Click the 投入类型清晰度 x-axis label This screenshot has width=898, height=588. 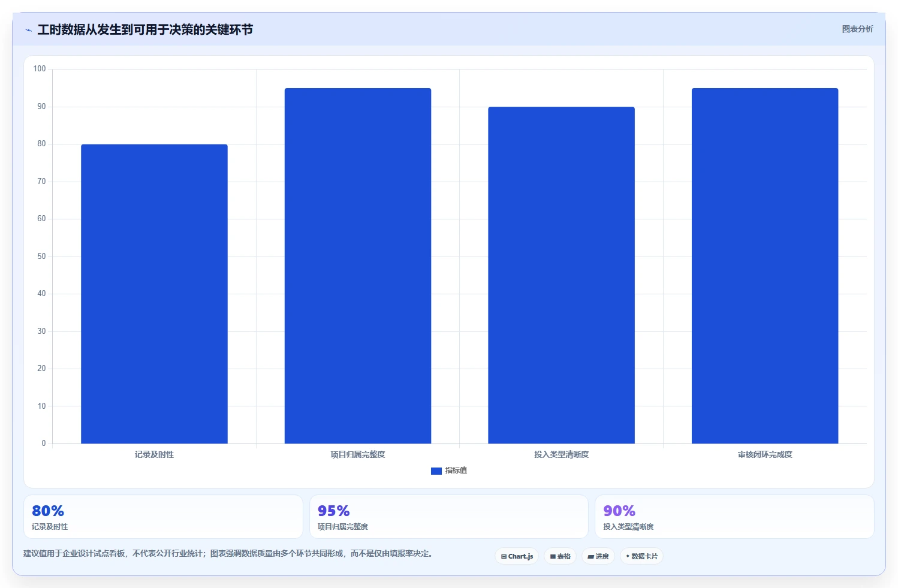[x=561, y=454]
